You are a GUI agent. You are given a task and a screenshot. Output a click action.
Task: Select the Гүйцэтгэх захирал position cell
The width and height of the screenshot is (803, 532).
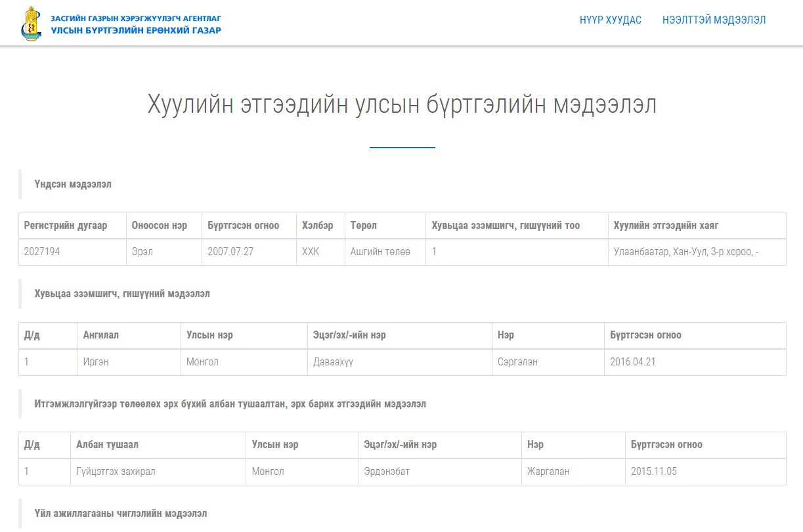point(158,472)
